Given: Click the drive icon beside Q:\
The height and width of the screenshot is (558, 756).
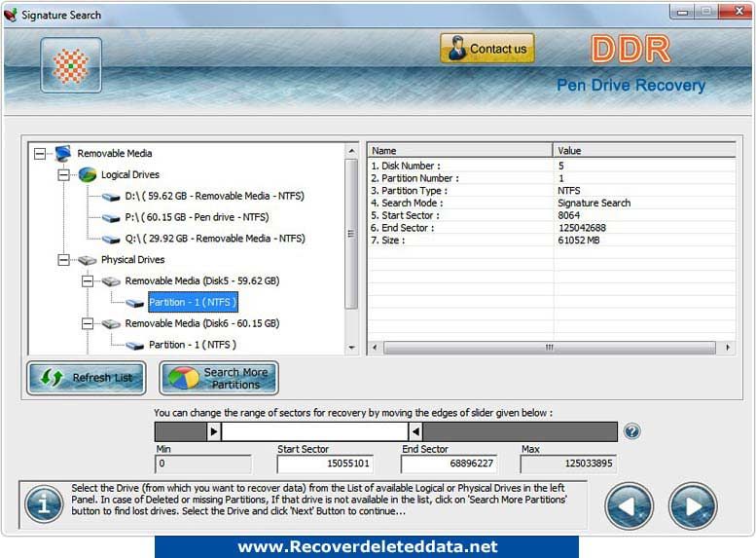Looking at the screenshot, I should [x=111, y=240].
